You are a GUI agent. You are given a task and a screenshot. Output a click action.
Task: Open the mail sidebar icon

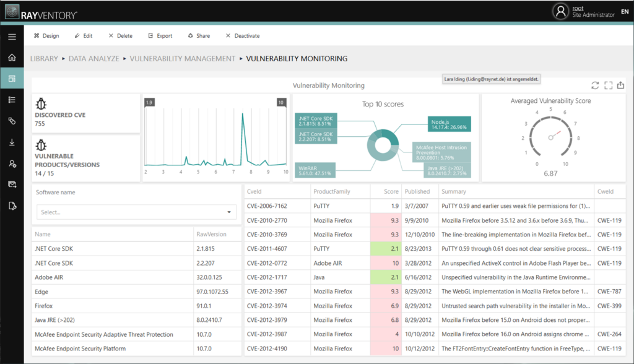click(12, 184)
